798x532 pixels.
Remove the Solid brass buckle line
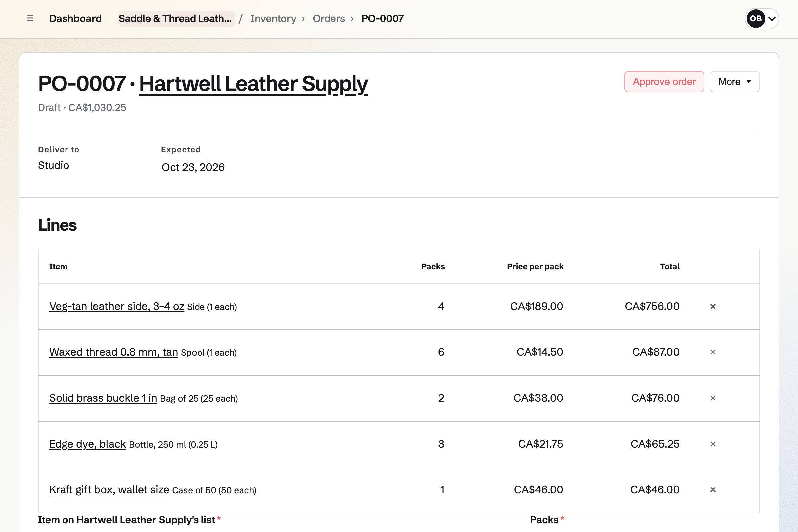713,398
